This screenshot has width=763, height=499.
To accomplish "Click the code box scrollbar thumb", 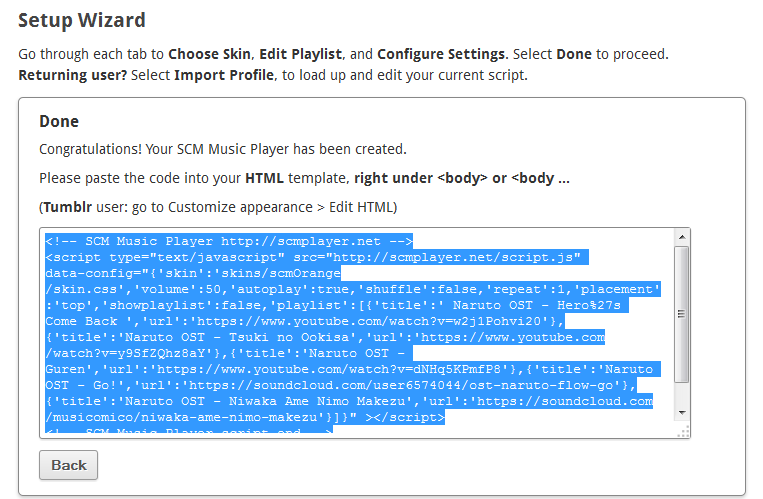I will (x=682, y=314).
